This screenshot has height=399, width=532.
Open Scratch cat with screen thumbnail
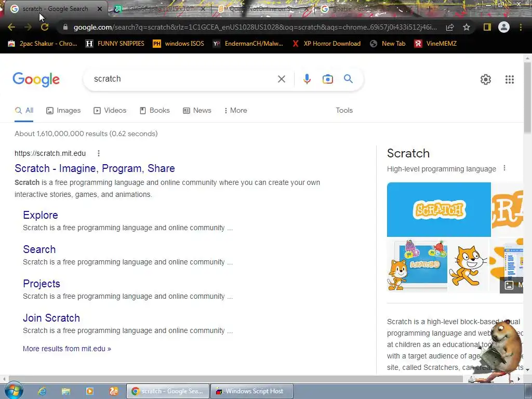point(417,265)
